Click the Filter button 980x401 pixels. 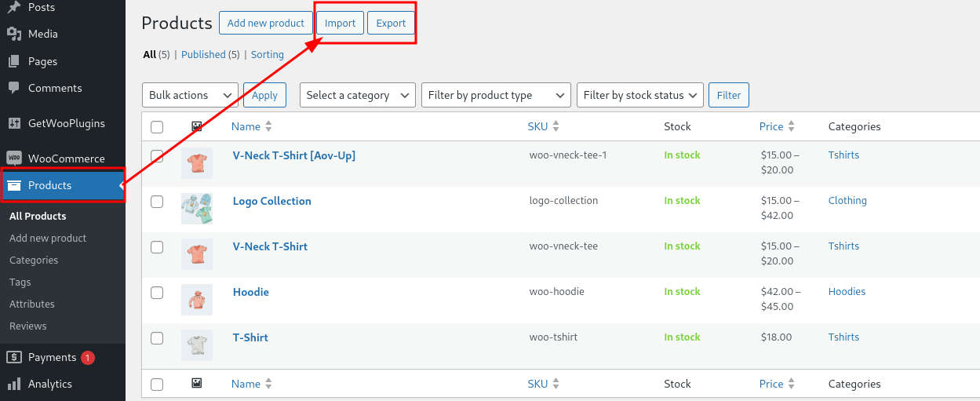729,95
